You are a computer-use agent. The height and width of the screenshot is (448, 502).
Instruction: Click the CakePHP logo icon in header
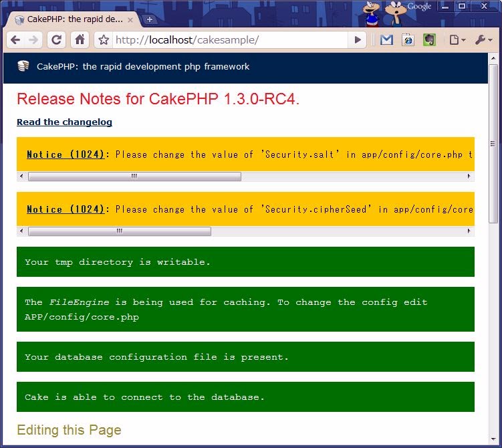click(x=24, y=66)
